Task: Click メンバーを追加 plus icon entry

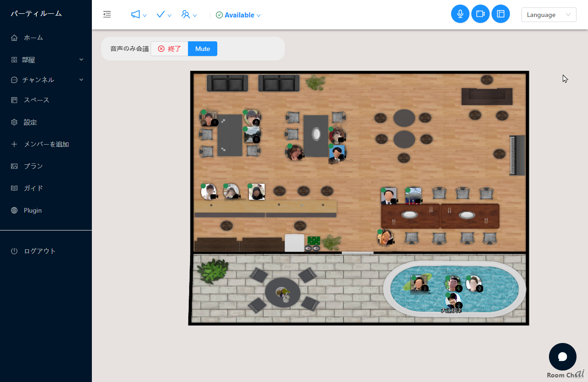Action: click(x=46, y=144)
